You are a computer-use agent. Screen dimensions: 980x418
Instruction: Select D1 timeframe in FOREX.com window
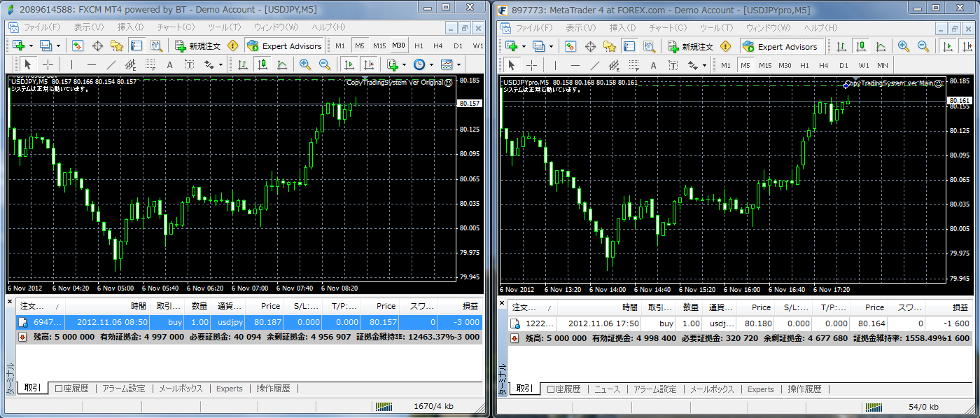coord(843,65)
